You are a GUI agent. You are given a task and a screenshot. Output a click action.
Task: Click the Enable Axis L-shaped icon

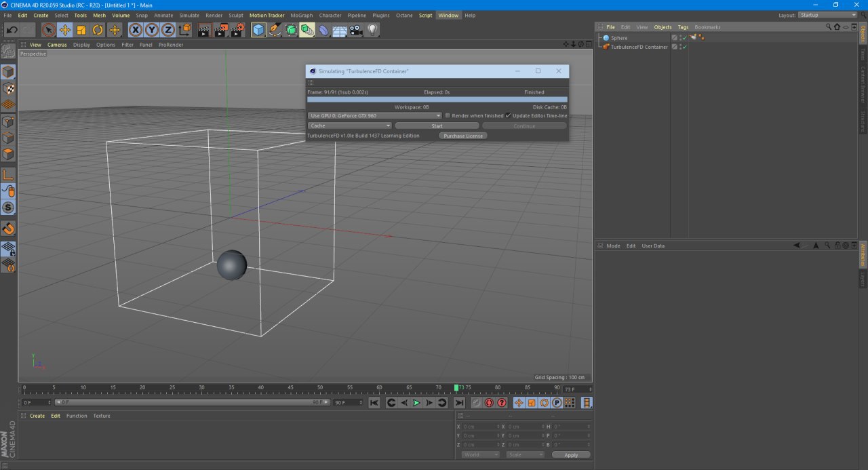[8, 175]
